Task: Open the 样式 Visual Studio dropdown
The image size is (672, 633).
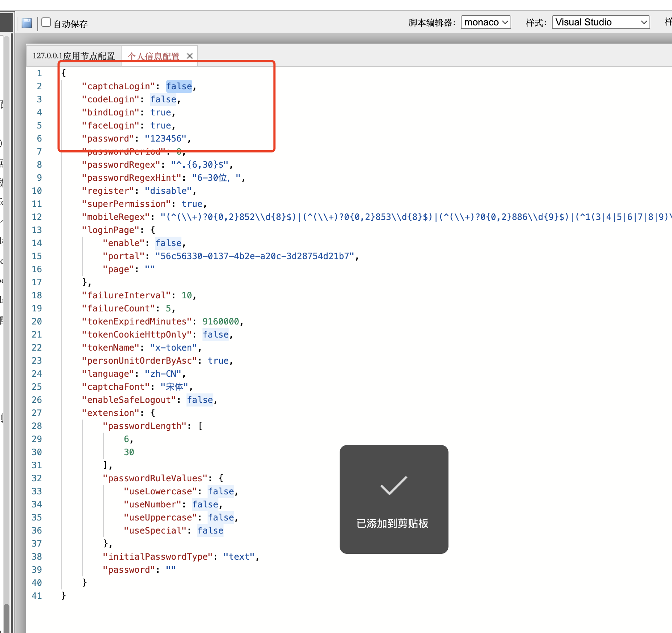Action: 601,22
